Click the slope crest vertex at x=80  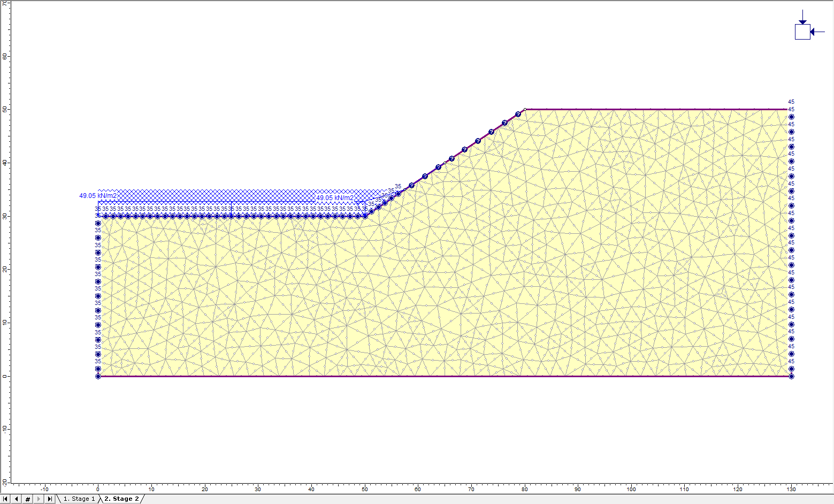pyautogui.click(x=525, y=109)
